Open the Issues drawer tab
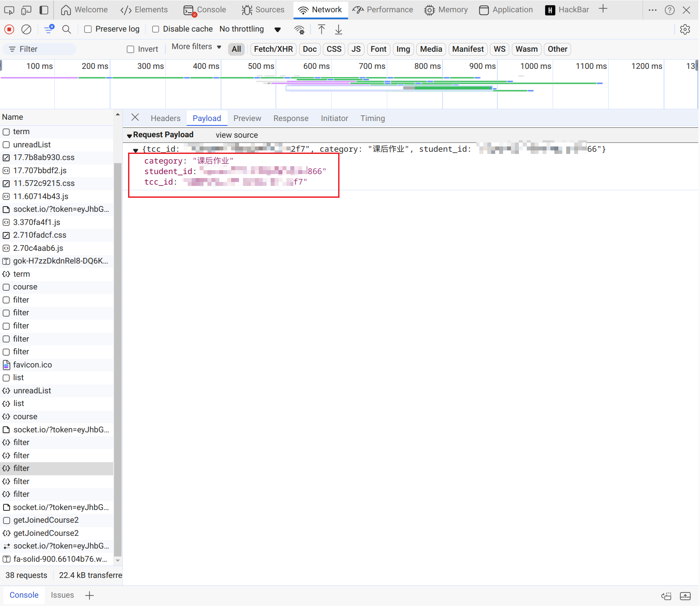700x606 pixels. 62,595
